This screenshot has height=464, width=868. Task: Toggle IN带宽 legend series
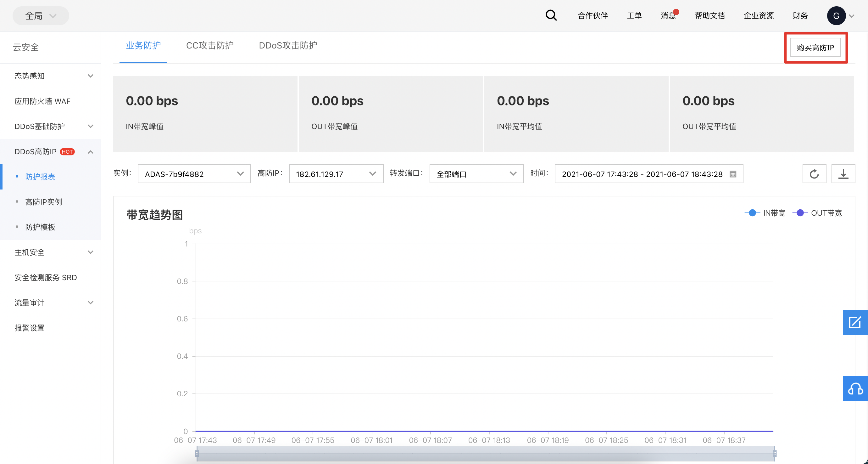pos(765,213)
